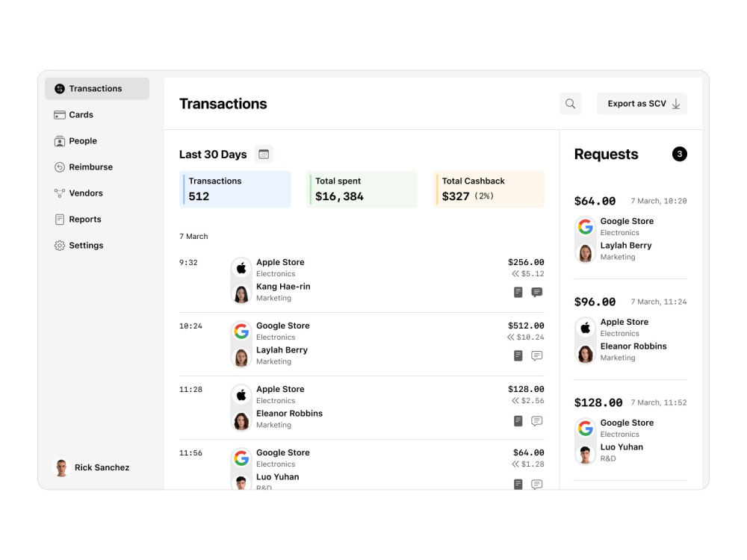The image size is (747, 560).
Task: Open the search icon button
Action: pyautogui.click(x=570, y=103)
